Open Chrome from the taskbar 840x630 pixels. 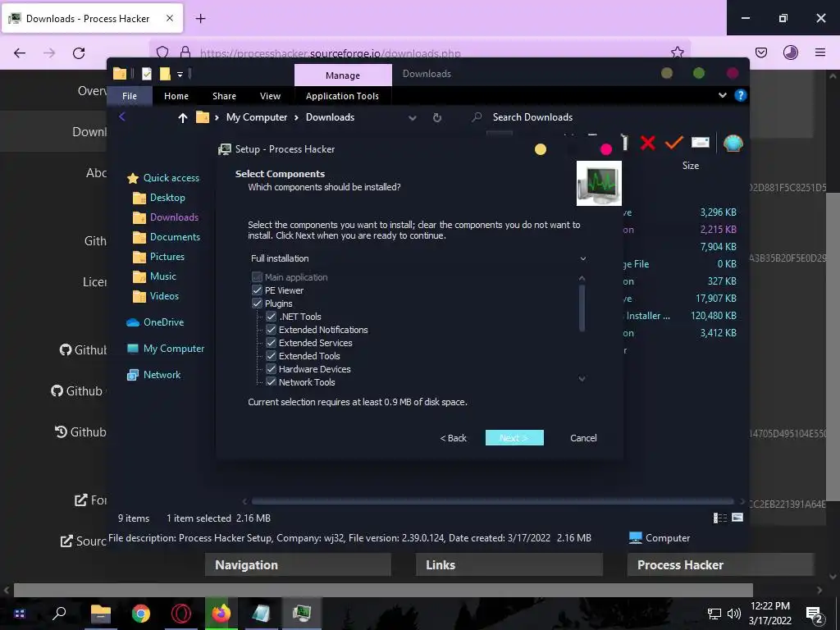tap(141, 614)
